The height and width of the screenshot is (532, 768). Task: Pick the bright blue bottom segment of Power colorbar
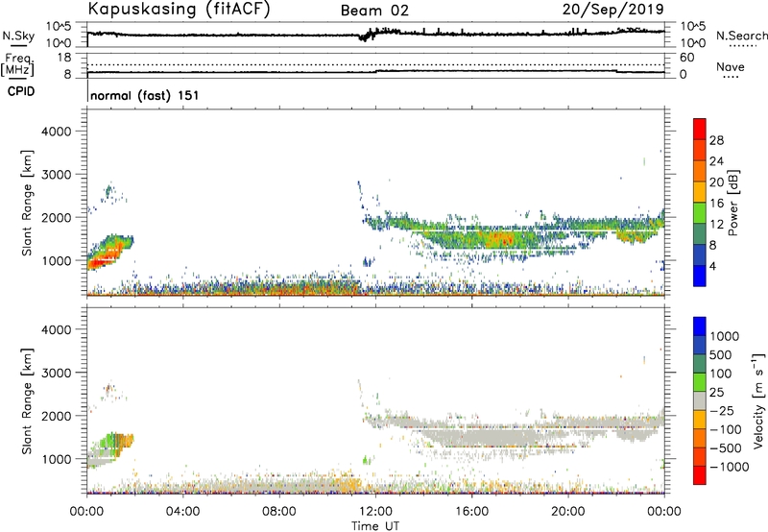[x=700, y=276]
